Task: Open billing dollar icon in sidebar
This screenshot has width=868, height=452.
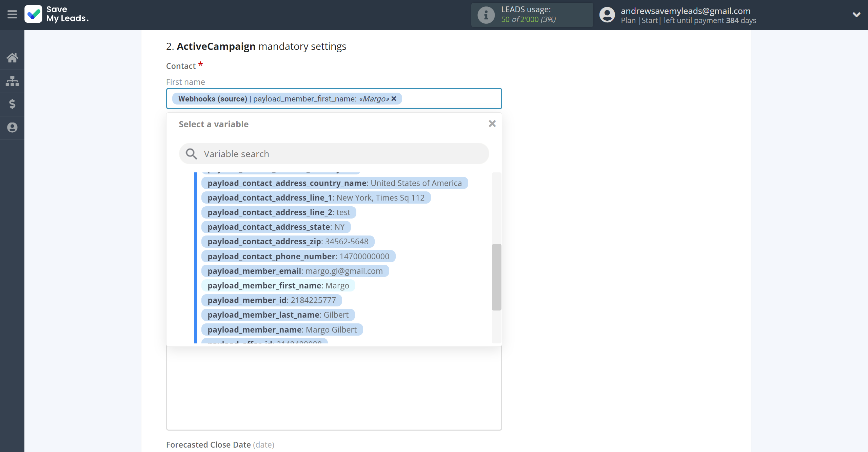Action: point(12,104)
